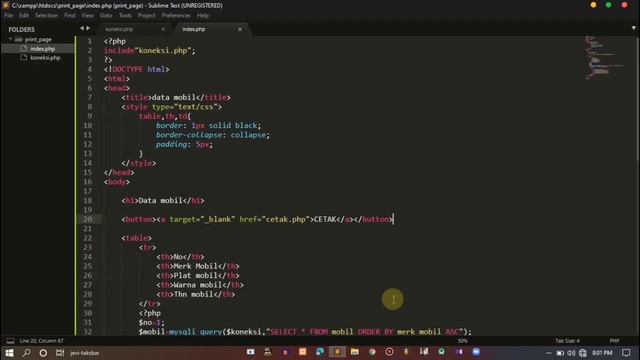Open Windows taskbar search
The height and width of the screenshot is (360, 640).
(27, 353)
